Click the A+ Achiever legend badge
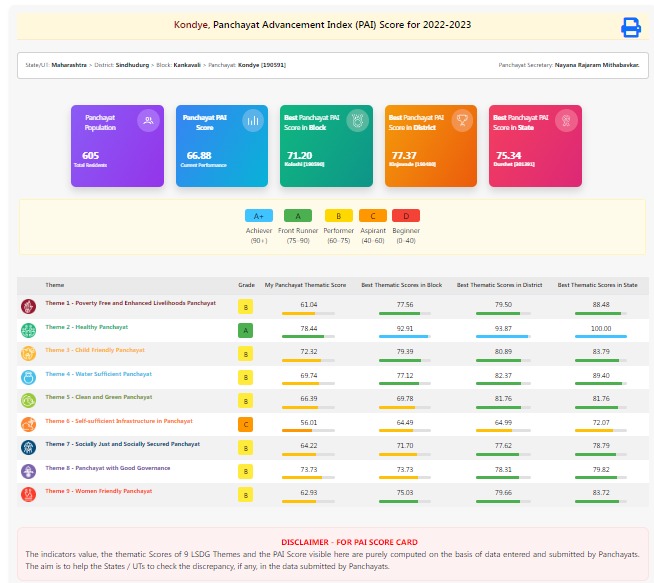Screen dimensions: 654x583 pyautogui.click(x=258, y=215)
